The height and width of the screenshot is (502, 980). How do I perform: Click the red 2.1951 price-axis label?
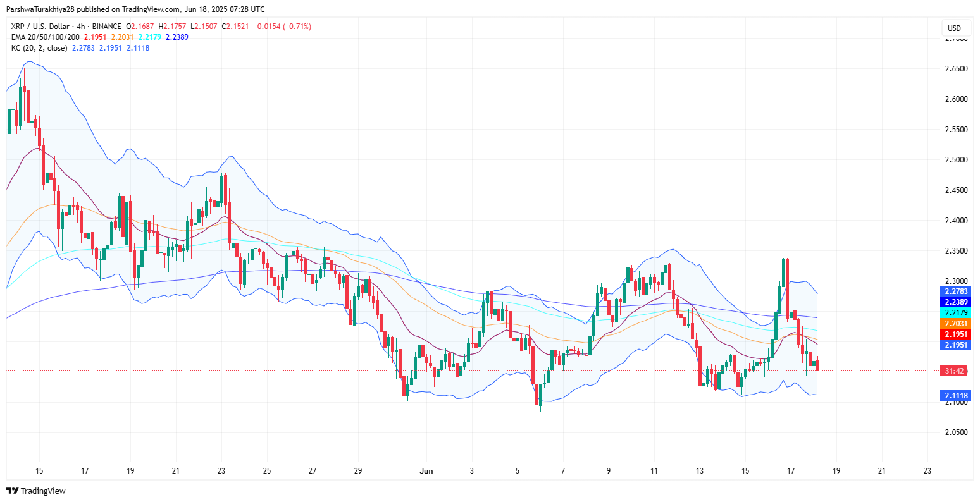coord(955,334)
